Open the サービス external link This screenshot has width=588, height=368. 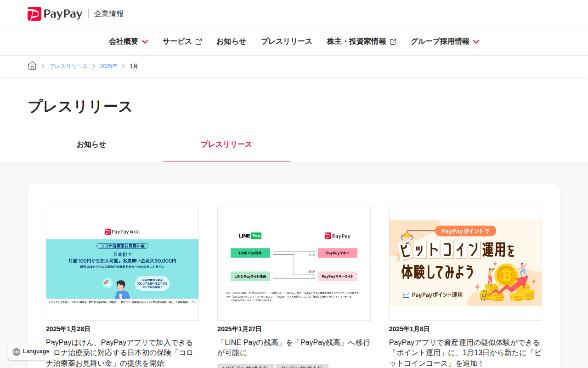pyautogui.click(x=182, y=41)
